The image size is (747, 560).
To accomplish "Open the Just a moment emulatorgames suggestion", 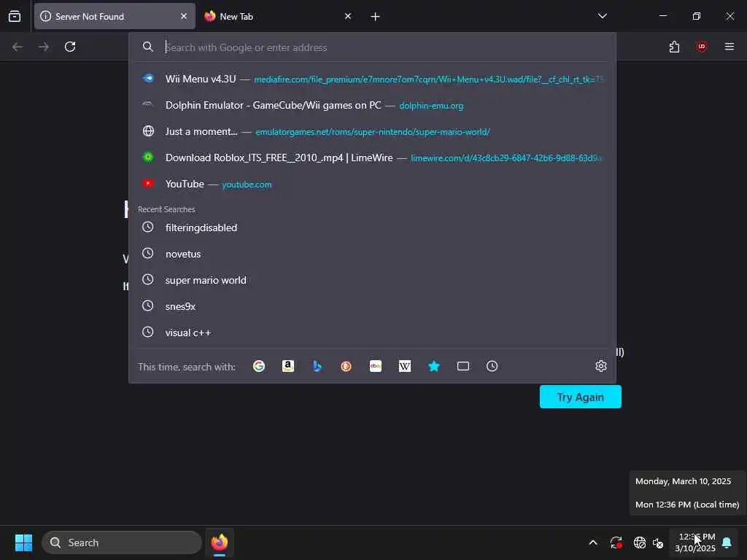I will click(x=373, y=131).
